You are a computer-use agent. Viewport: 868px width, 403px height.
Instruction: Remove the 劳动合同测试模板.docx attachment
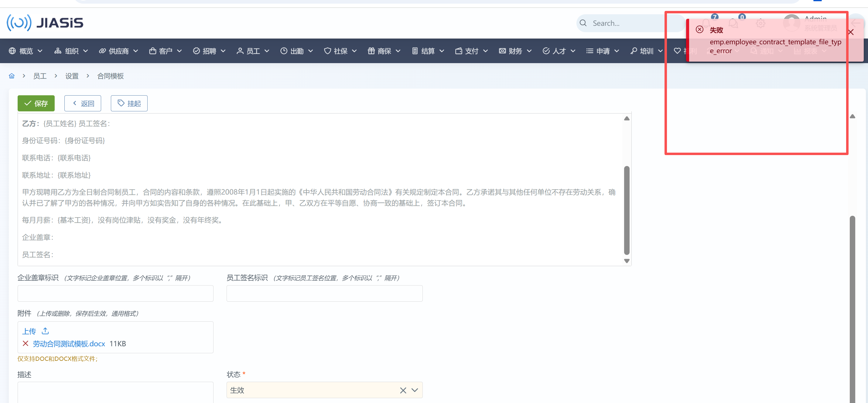pos(25,344)
